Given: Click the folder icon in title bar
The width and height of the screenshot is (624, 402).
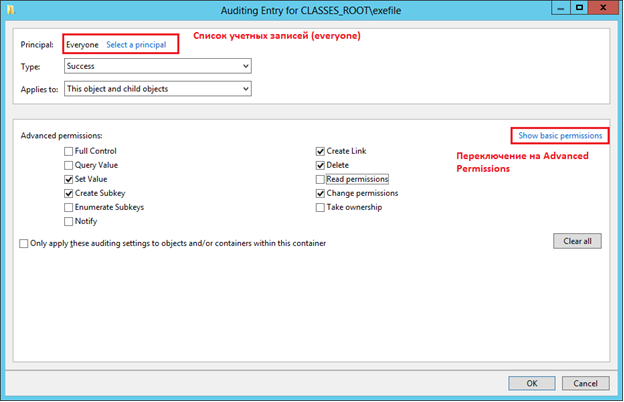Looking at the screenshot, I should [11, 10].
